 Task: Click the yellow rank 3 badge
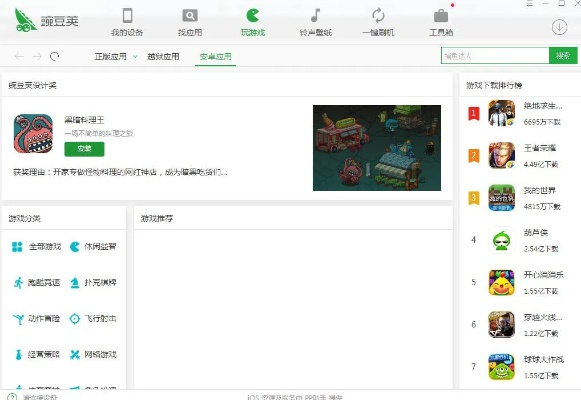[x=474, y=198]
